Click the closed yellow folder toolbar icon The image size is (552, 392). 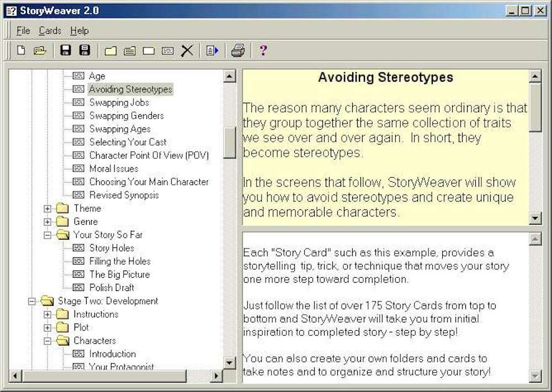tap(111, 51)
